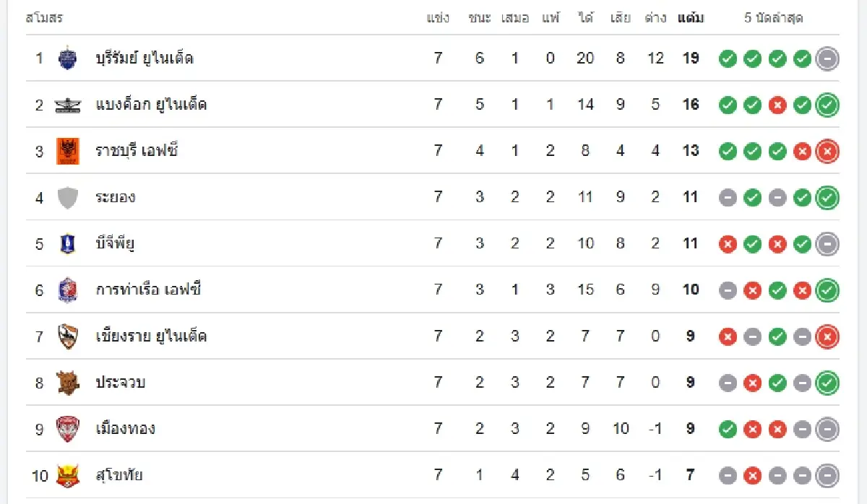Click the Chiangrai United club crest
Image resolution: width=867 pixels, height=504 pixels.
tap(67, 336)
